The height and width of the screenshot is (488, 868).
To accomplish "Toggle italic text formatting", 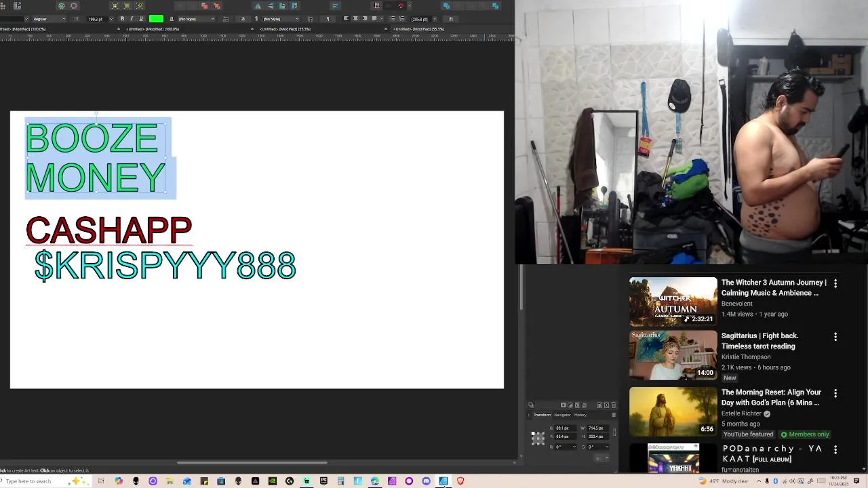I will [x=132, y=18].
